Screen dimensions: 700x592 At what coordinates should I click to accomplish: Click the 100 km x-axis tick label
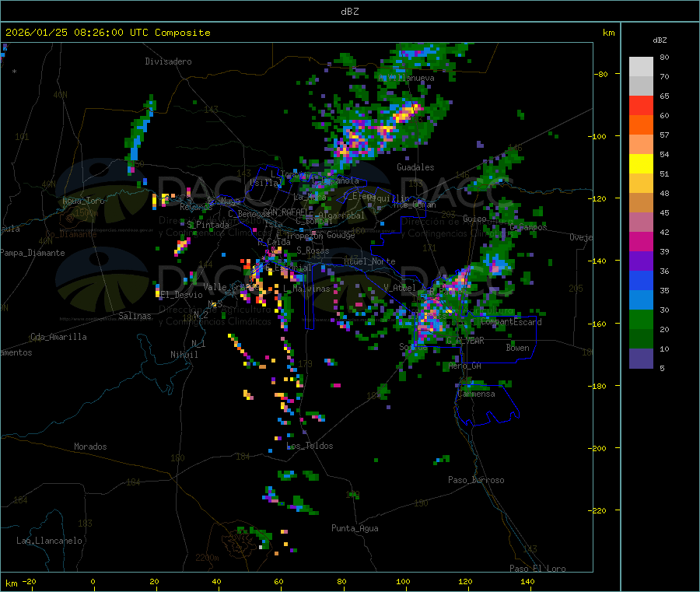(x=403, y=582)
